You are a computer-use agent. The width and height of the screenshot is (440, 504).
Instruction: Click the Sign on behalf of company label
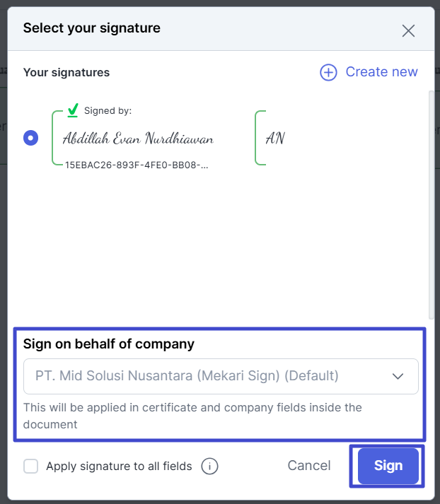point(109,344)
